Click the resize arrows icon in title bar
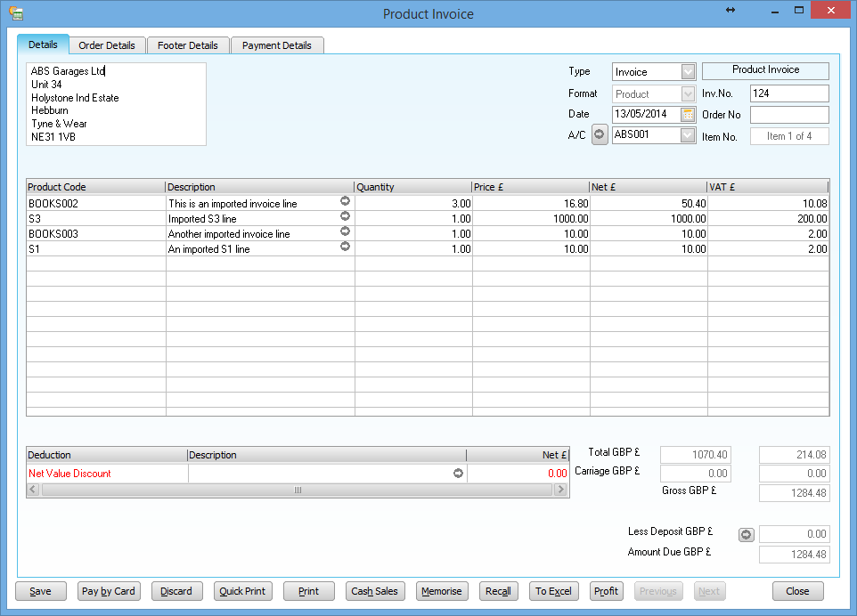The width and height of the screenshot is (857, 616). coord(730,11)
